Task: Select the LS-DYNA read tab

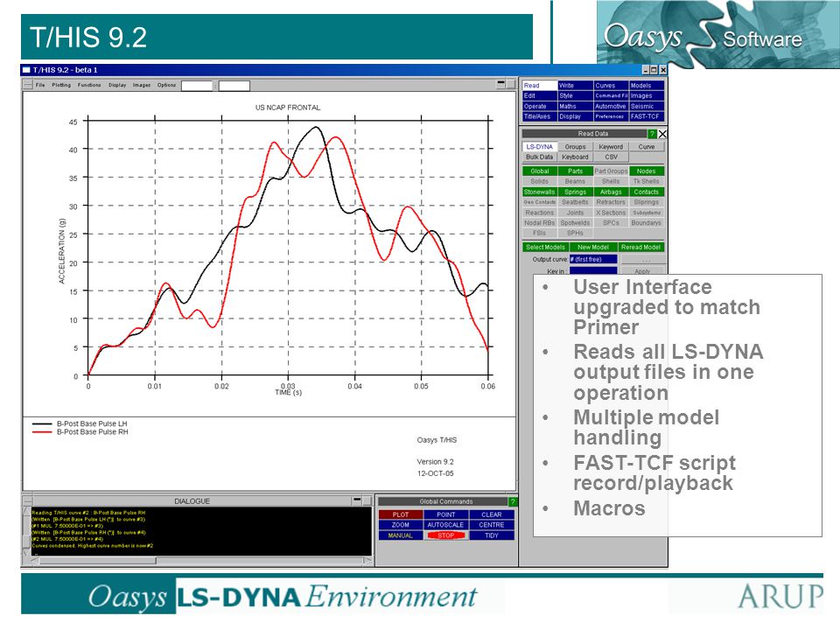Action: [x=540, y=147]
